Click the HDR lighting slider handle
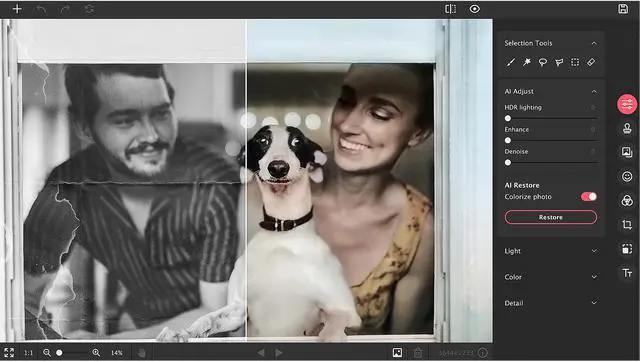This screenshot has height=362, width=640. tap(508, 118)
